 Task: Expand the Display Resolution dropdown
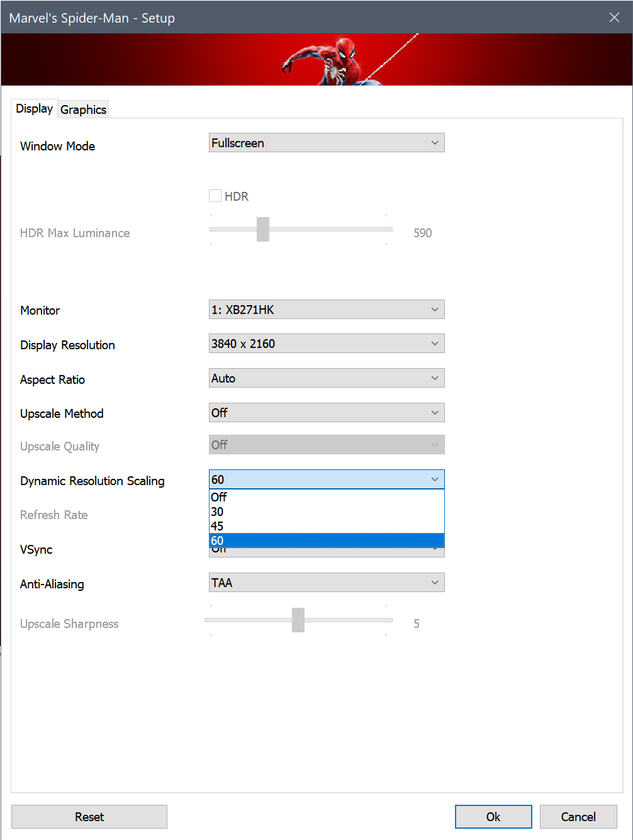click(x=327, y=344)
